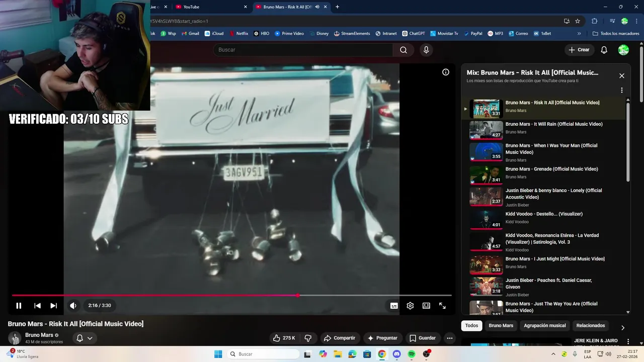Focus the Buscar search field on YouTube

[x=303, y=50]
